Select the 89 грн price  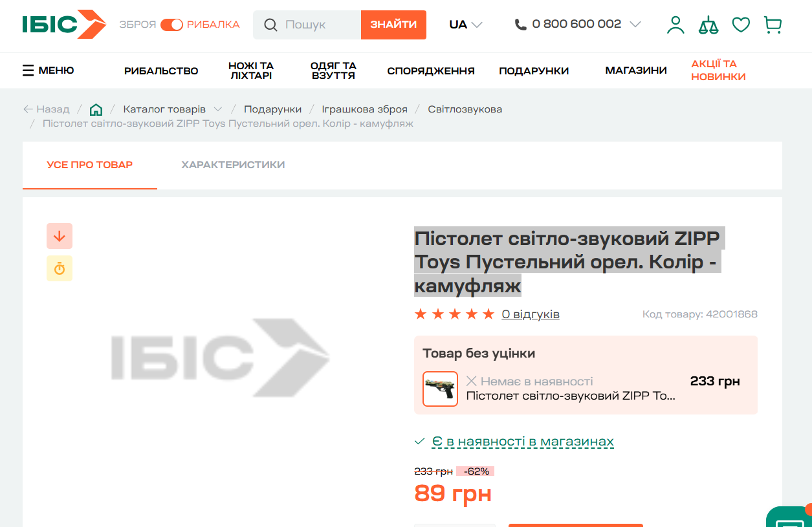click(x=453, y=493)
